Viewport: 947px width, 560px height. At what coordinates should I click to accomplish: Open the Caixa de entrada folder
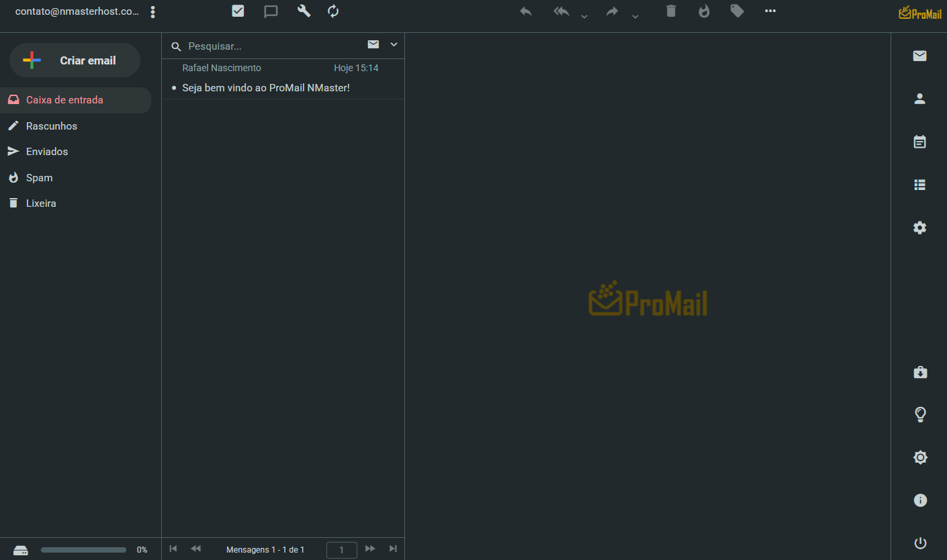[75, 100]
